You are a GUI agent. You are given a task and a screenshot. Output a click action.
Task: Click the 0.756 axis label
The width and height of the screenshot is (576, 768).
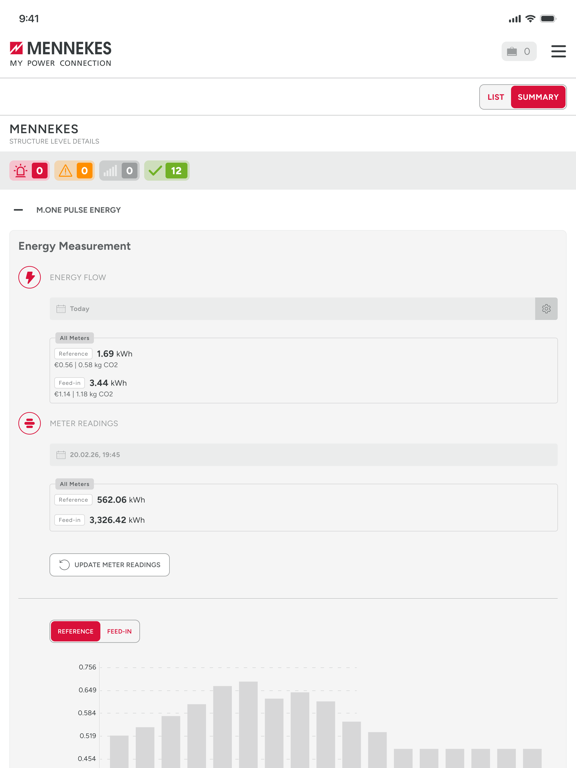87,667
